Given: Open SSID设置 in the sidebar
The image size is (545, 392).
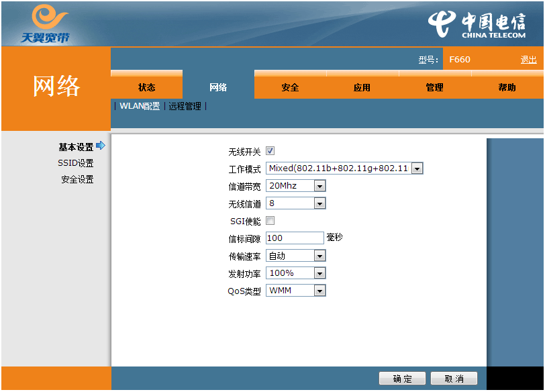Looking at the screenshot, I should tap(75, 163).
